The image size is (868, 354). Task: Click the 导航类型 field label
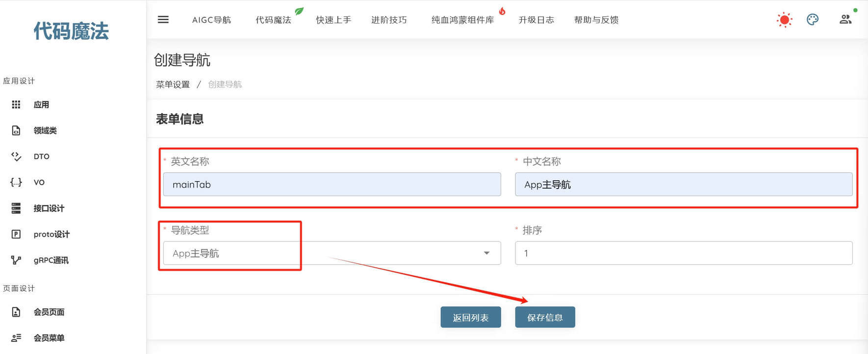tap(190, 230)
